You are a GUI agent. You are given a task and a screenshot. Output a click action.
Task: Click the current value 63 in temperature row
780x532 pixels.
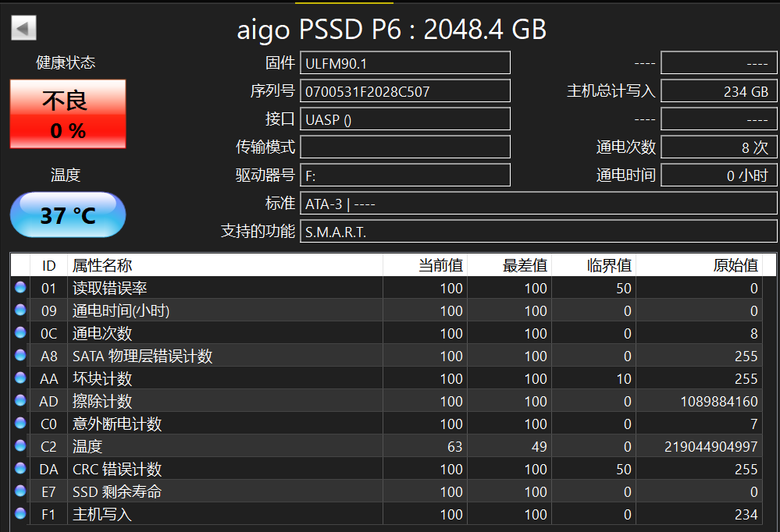(x=454, y=446)
